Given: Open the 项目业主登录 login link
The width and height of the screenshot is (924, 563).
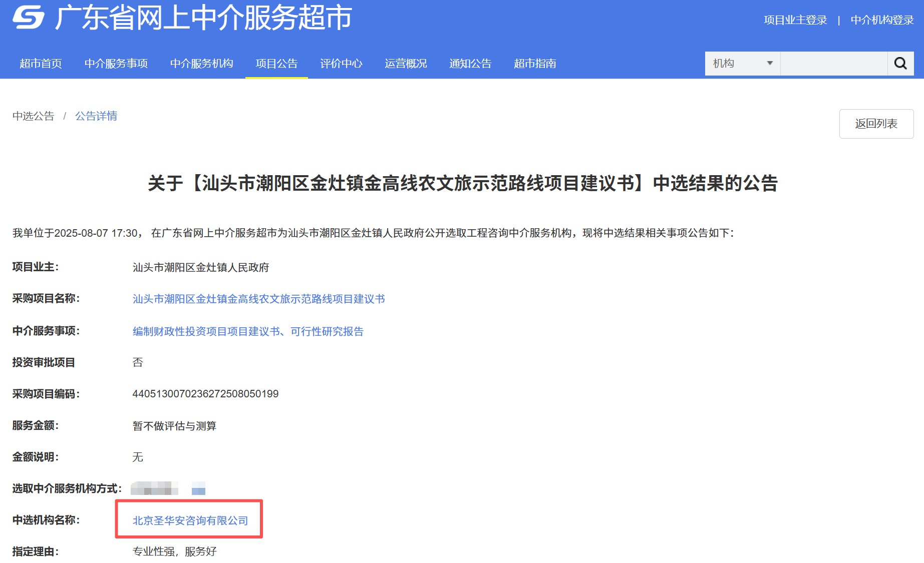Looking at the screenshot, I should pos(795,21).
